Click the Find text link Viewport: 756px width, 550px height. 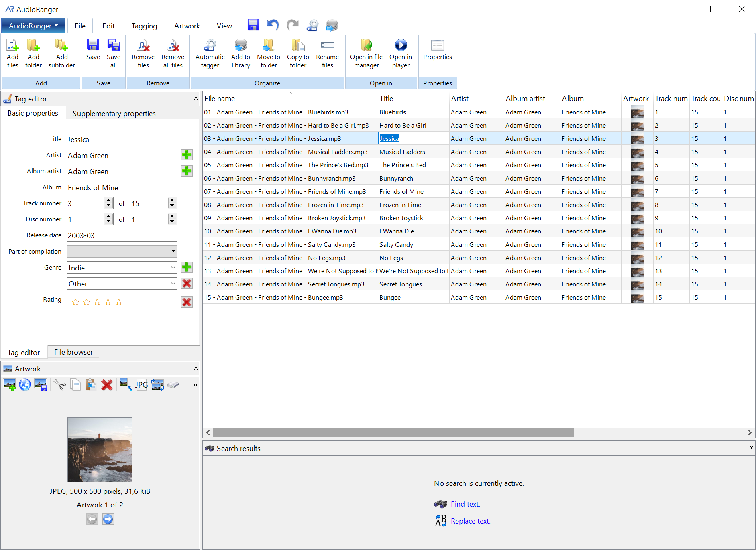point(465,504)
